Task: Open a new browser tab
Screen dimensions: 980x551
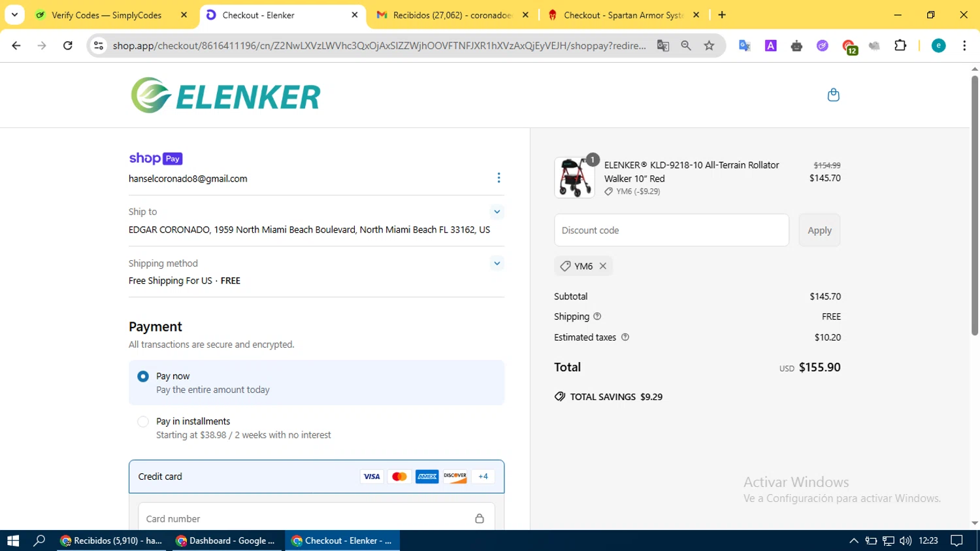Action: (x=722, y=14)
